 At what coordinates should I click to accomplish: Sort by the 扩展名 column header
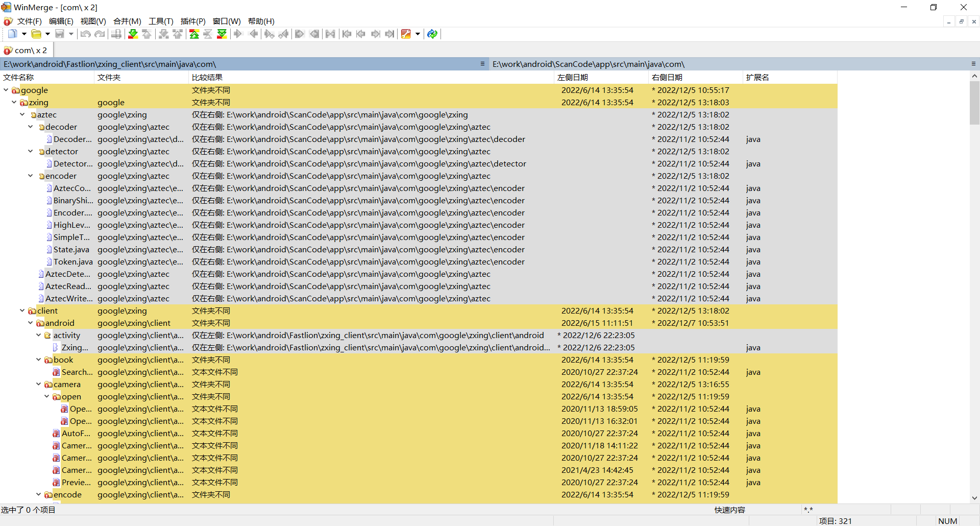[x=790, y=77]
